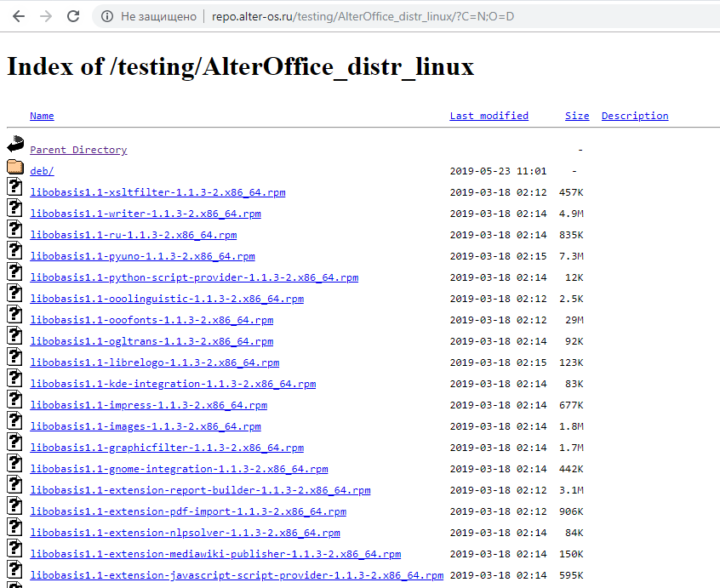
Task: Click unknown-file icon beside libobasis1.1-ru rpm
Action: pyautogui.click(x=14, y=229)
